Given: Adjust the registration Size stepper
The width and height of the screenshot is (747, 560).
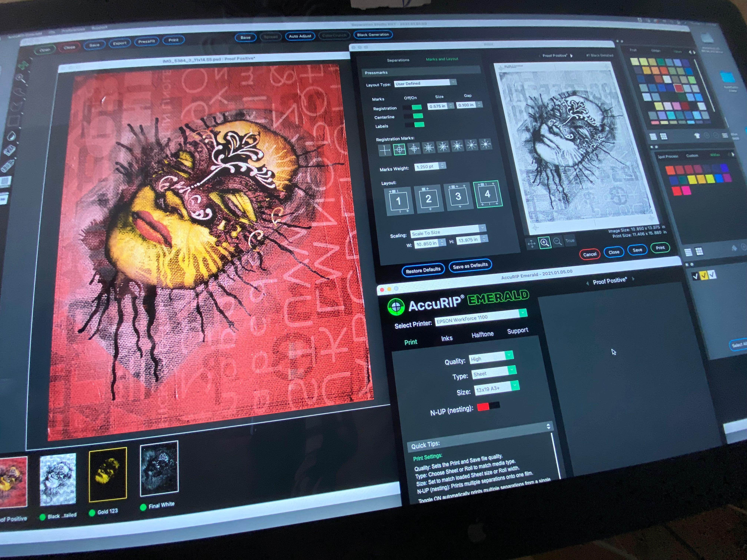Looking at the screenshot, I should tap(451, 106).
